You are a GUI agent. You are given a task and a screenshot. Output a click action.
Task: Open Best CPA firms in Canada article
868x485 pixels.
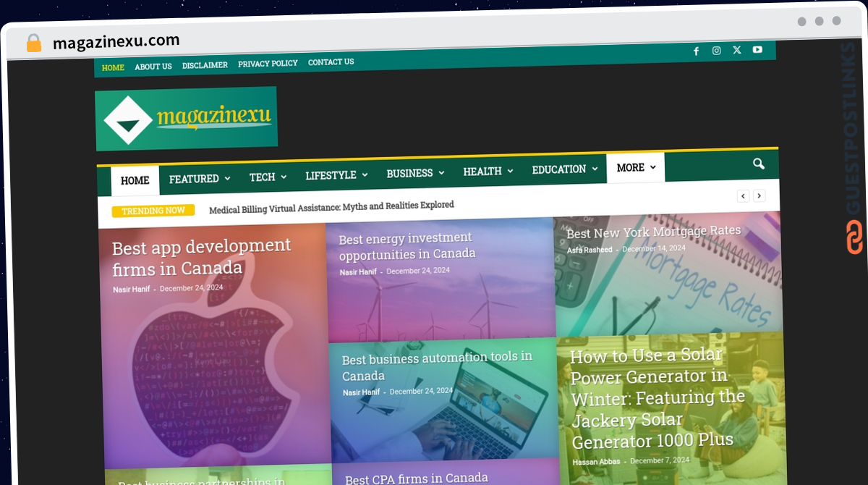pyautogui.click(x=417, y=478)
